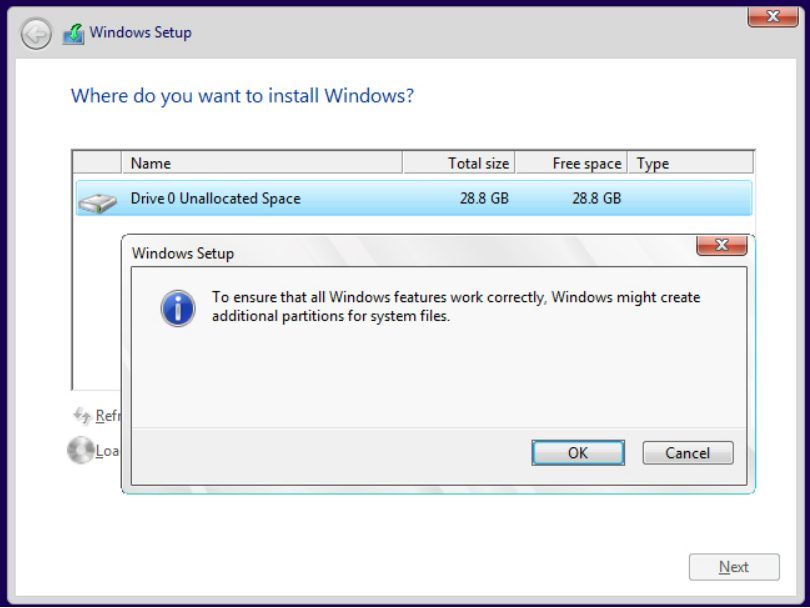Viewport: 810px width, 608px height.
Task: Click the Windows Setup installer icon
Action: pyautogui.click(x=73, y=34)
